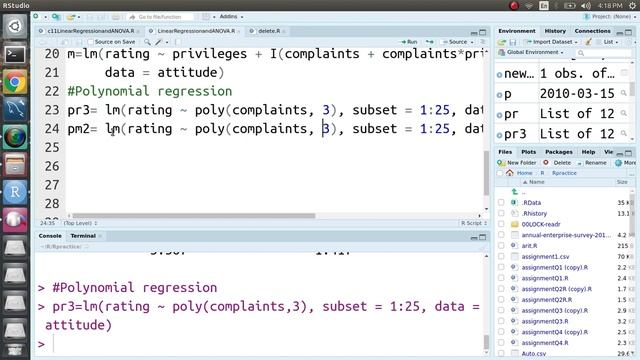Click the Packages tab
640x360 pixels.
tap(558, 152)
